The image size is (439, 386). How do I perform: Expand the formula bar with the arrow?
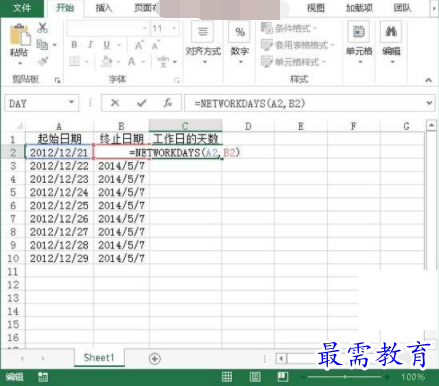click(429, 103)
